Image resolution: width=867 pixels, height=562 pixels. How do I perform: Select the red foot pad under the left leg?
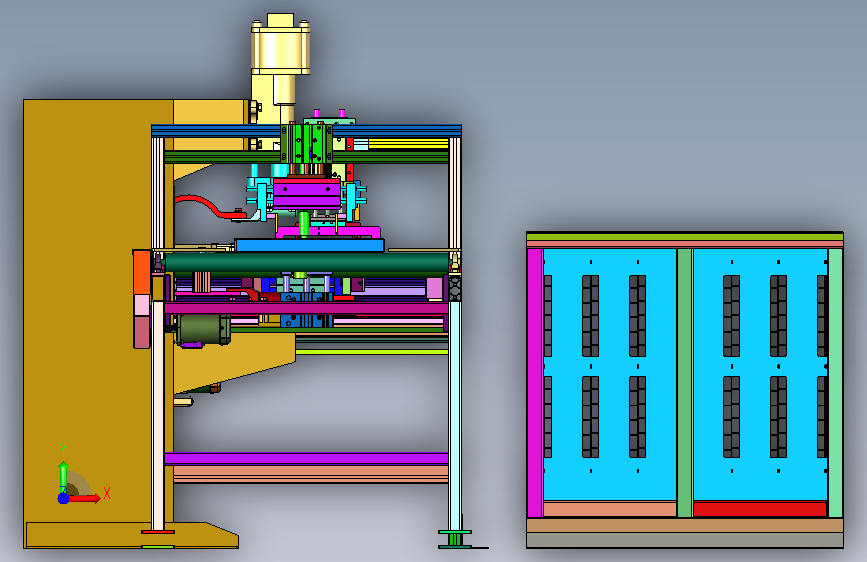[158, 532]
